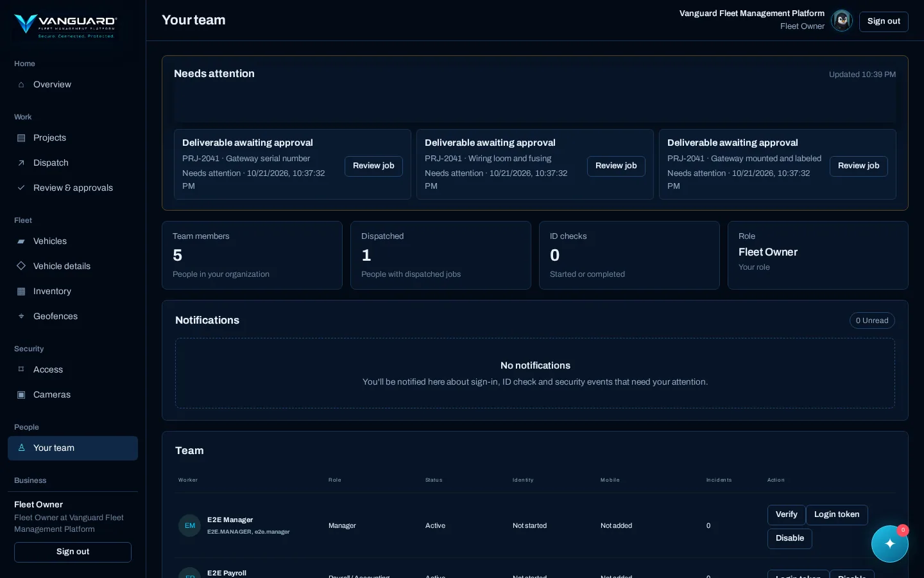Click the Overview home icon
924x578 pixels.
pyautogui.click(x=21, y=85)
